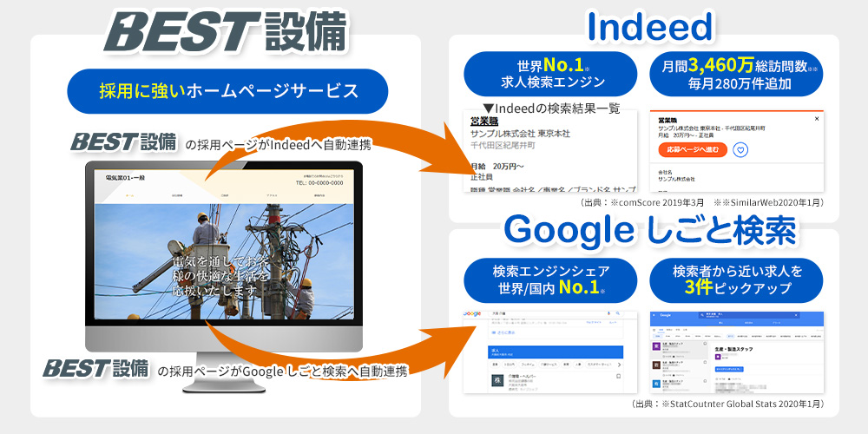Click the 電気業01-一般 site title on the monitor
Viewport: 868px width, 434px height.
(x=123, y=178)
